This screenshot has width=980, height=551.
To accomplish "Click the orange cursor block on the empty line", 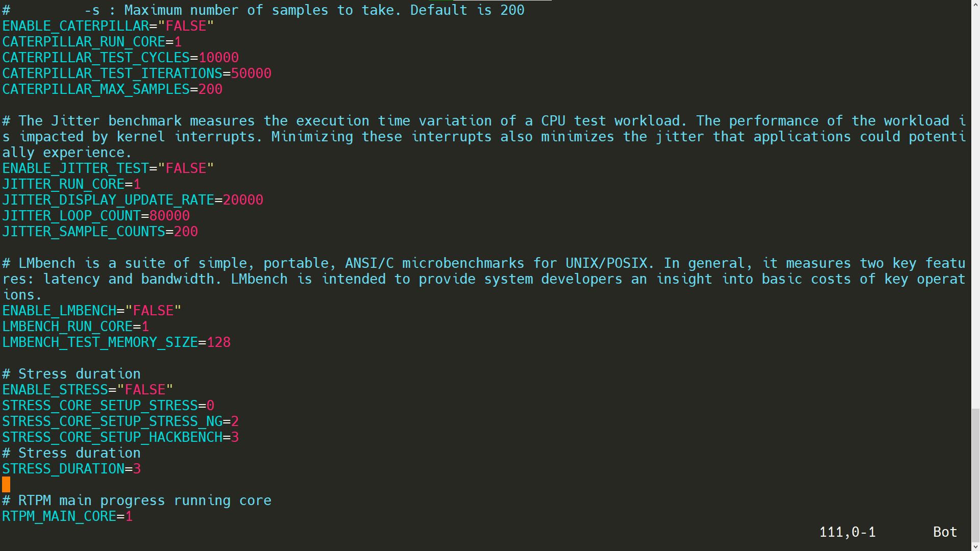I will [6, 485].
